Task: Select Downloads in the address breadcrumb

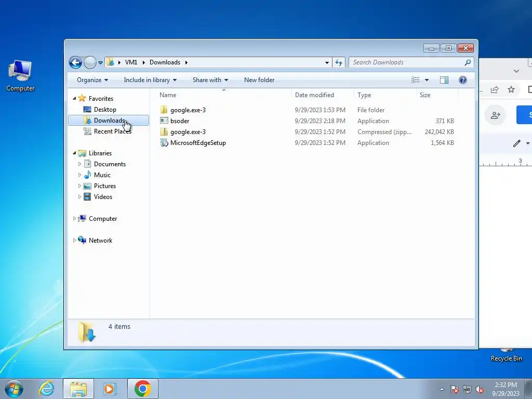Action: (x=165, y=62)
